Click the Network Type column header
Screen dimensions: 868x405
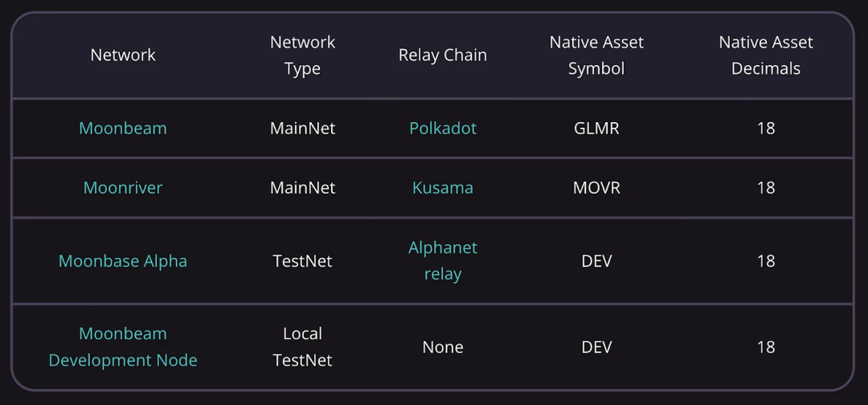click(x=303, y=55)
